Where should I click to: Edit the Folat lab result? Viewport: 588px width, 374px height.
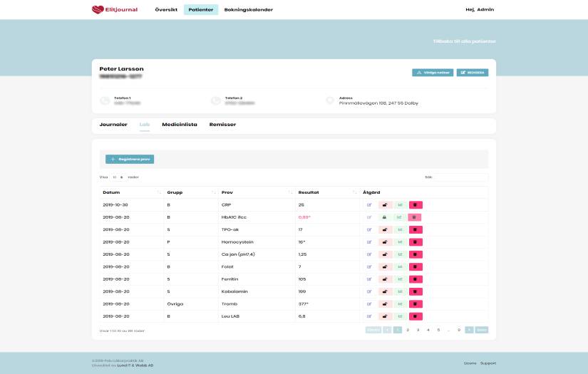(369, 267)
